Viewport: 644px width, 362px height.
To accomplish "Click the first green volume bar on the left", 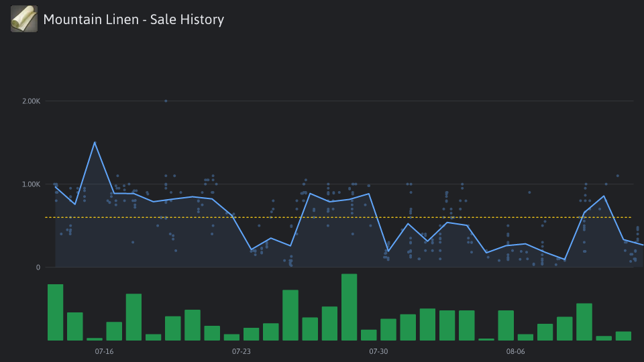I will (x=56, y=312).
